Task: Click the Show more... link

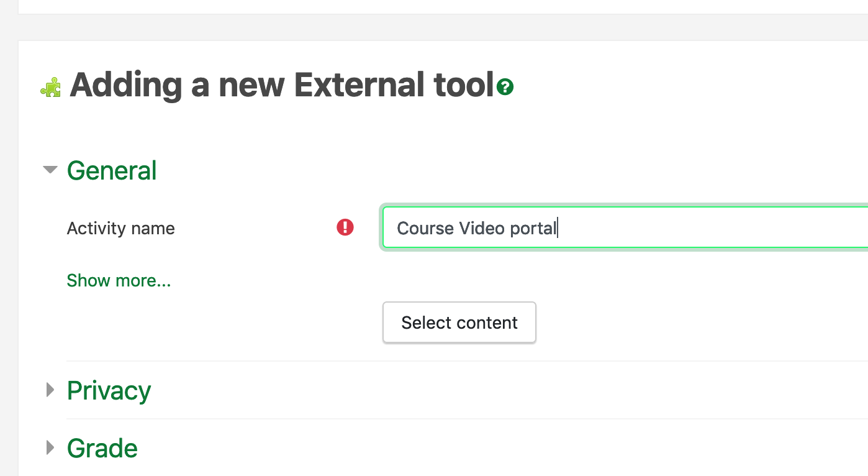Action: pyautogui.click(x=119, y=281)
